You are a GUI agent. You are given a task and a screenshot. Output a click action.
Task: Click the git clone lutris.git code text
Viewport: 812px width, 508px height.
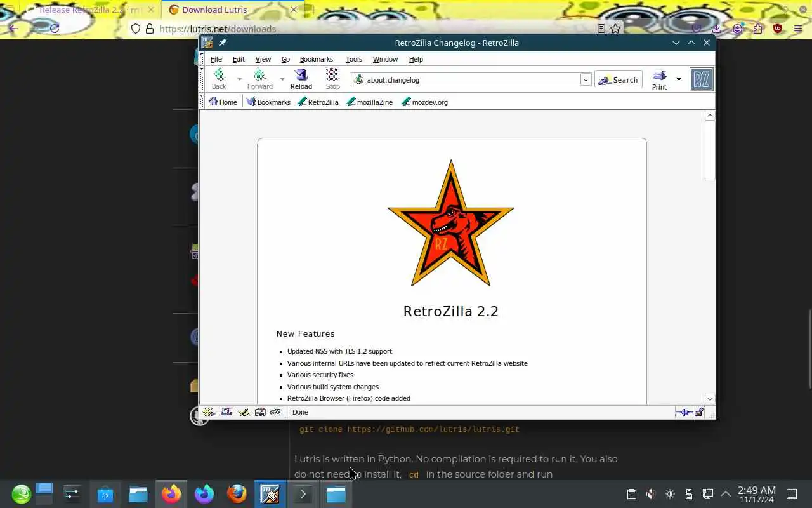pos(409,429)
